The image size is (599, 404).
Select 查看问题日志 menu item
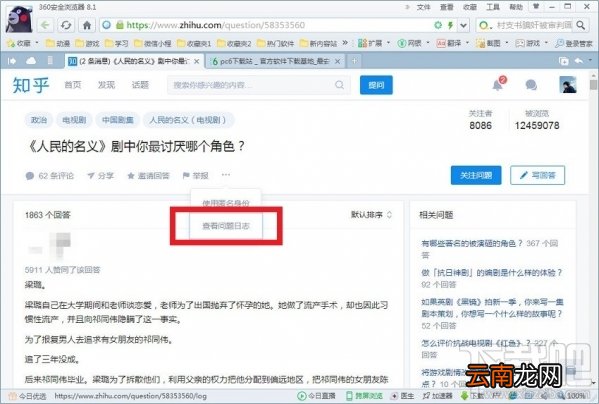click(x=226, y=226)
